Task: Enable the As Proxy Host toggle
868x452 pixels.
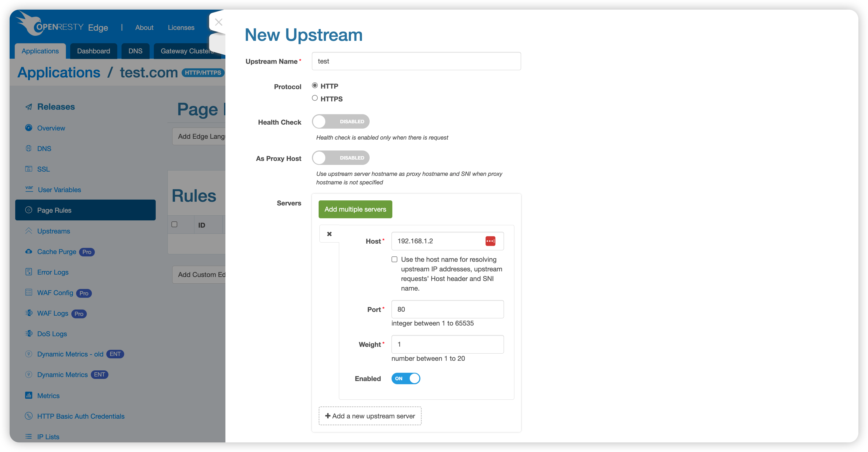Action: tap(340, 158)
